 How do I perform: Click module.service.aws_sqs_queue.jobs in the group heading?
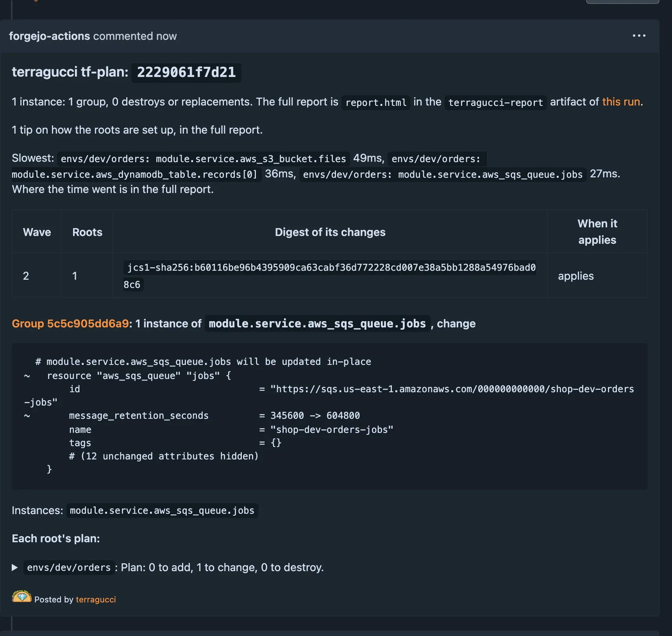coord(317,324)
